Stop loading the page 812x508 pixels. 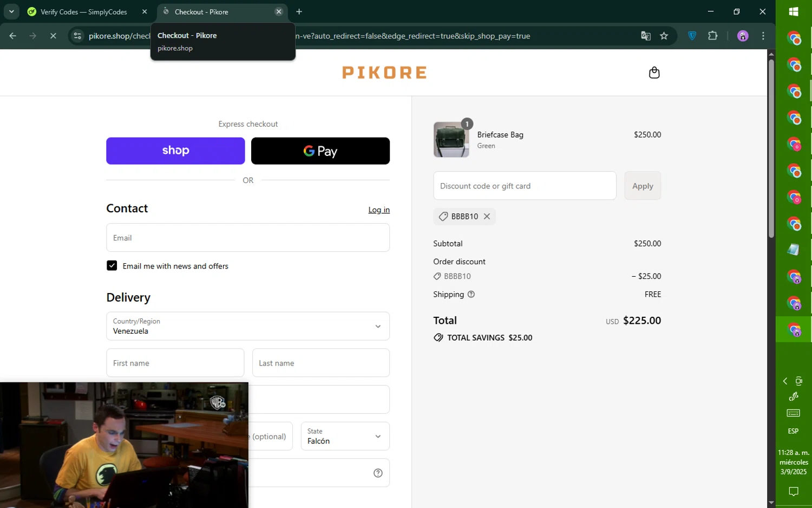(x=53, y=36)
